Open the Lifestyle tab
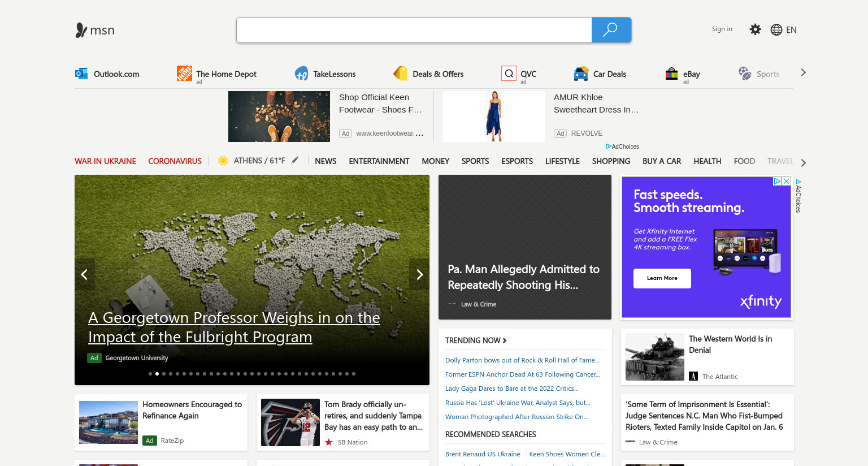This screenshot has height=466, width=868. click(562, 161)
